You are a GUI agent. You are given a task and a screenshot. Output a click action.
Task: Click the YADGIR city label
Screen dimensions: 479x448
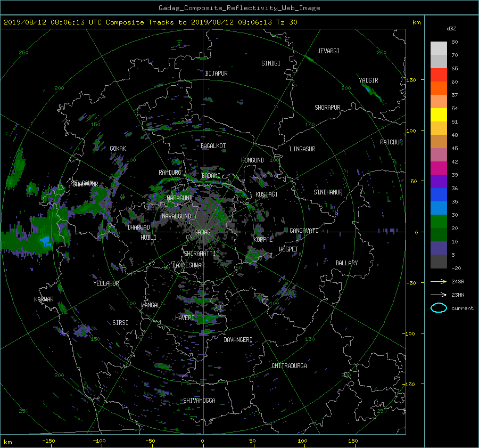coord(368,80)
